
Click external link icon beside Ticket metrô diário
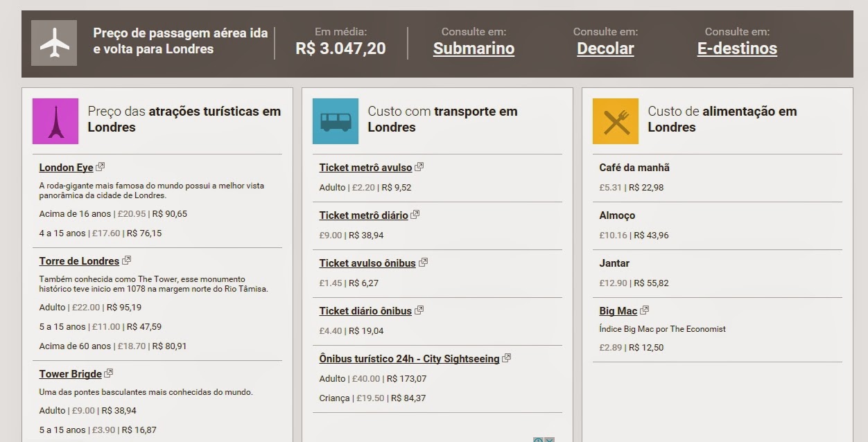[415, 215]
